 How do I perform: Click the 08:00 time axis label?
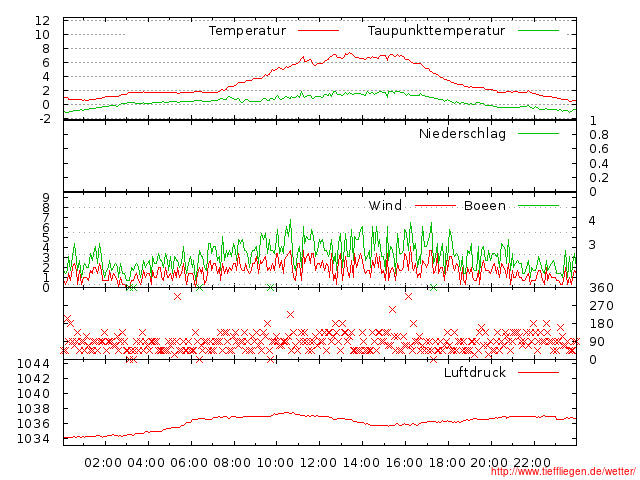tap(232, 463)
